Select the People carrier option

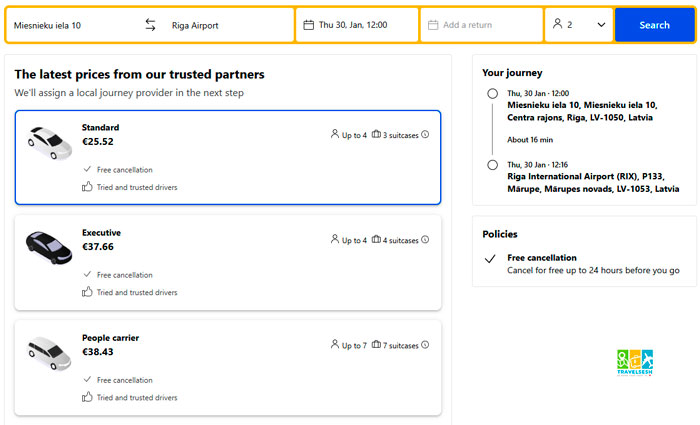pyautogui.click(x=228, y=368)
